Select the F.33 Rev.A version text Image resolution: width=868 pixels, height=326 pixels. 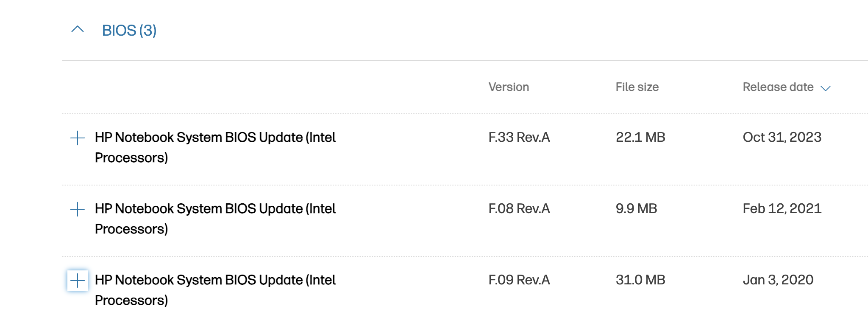coord(519,137)
